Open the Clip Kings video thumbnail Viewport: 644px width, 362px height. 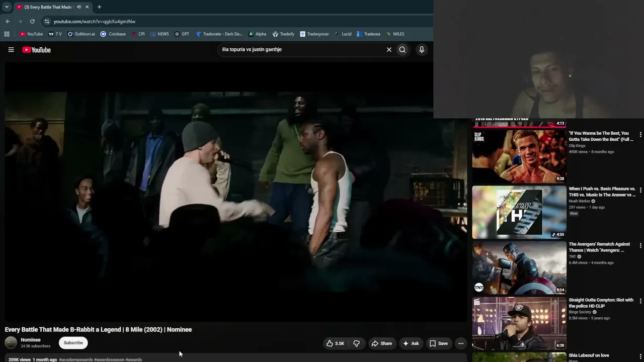point(519,156)
